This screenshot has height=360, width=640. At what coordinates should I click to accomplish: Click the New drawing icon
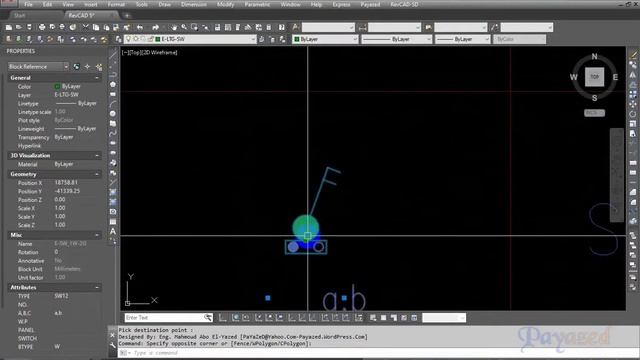[9, 27]
